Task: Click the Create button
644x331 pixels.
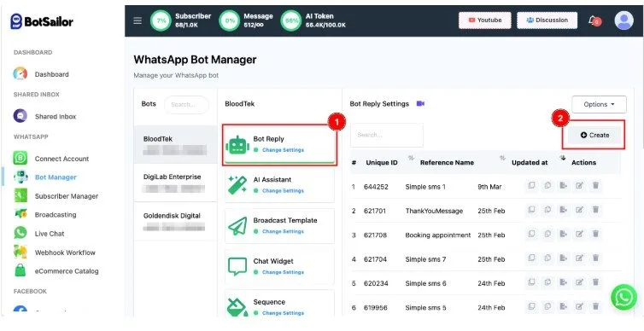Action: (x=594, y=135)
